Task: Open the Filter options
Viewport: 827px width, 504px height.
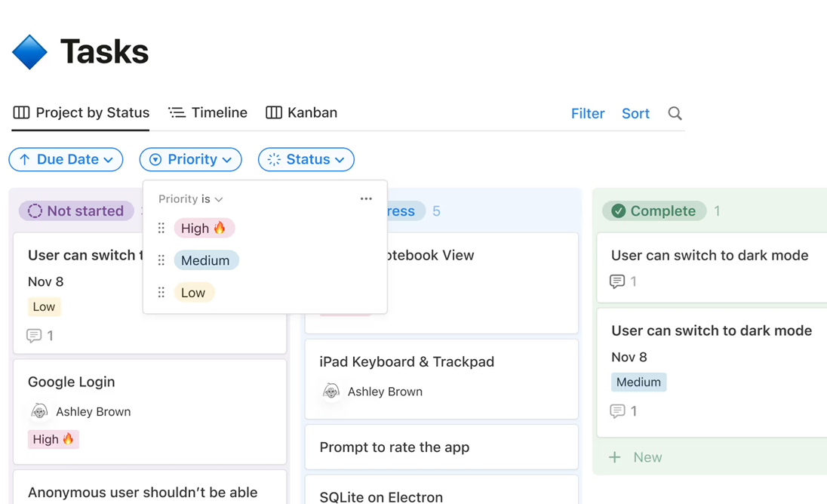Action: [588, 113]
